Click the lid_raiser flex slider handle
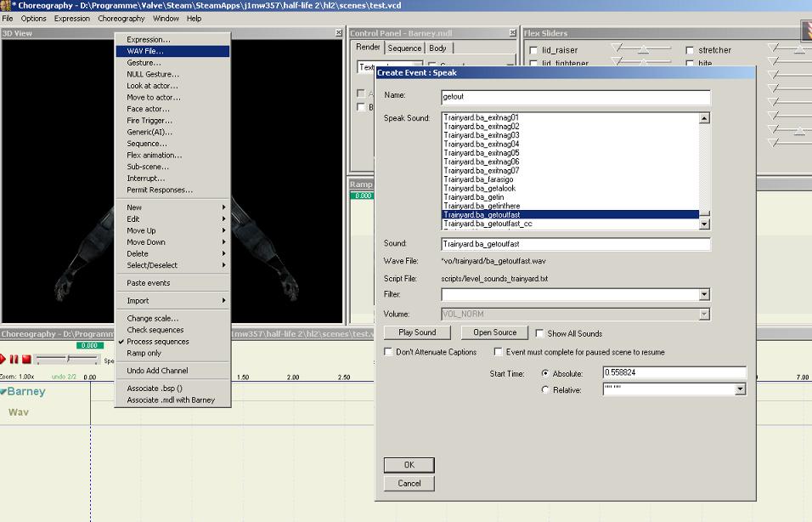 point(643,50)
